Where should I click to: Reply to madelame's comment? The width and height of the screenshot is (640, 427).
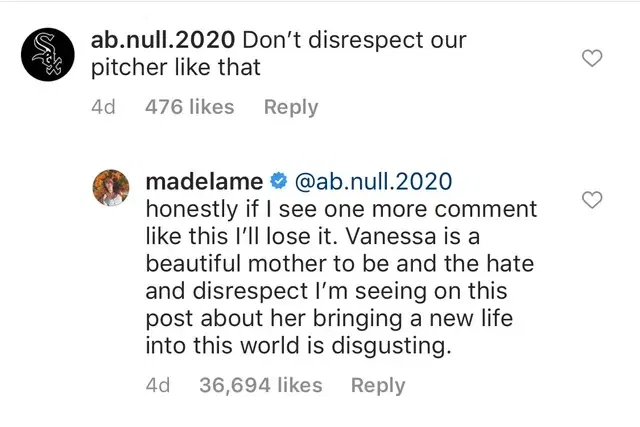(378, 385)
